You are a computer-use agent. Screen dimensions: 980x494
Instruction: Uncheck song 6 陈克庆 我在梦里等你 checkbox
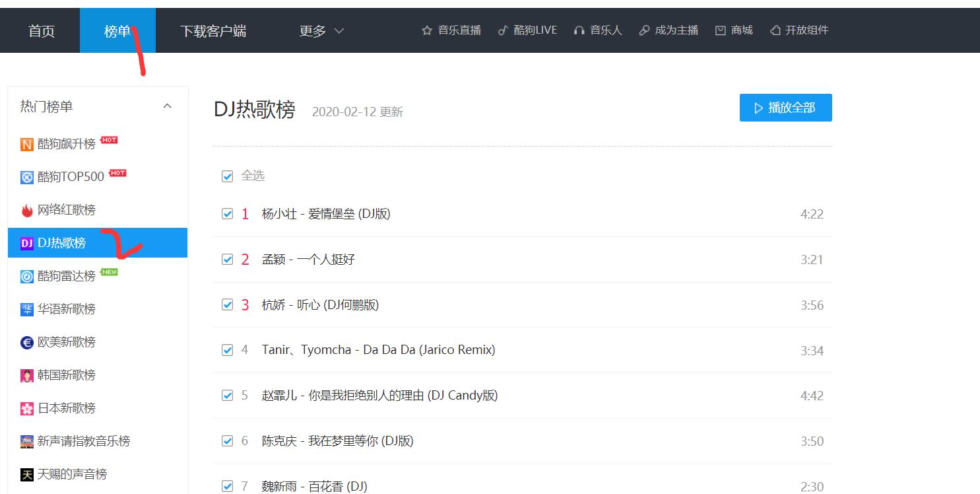click(228, 441)
